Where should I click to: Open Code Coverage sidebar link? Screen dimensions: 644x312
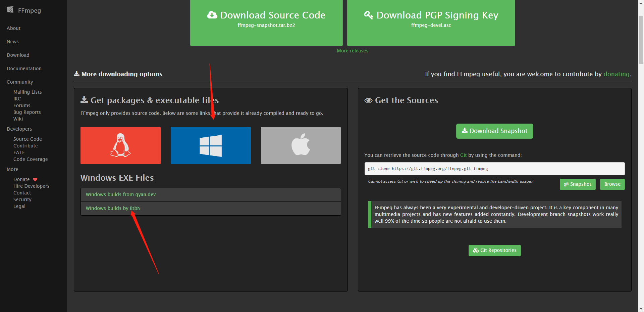31,159
